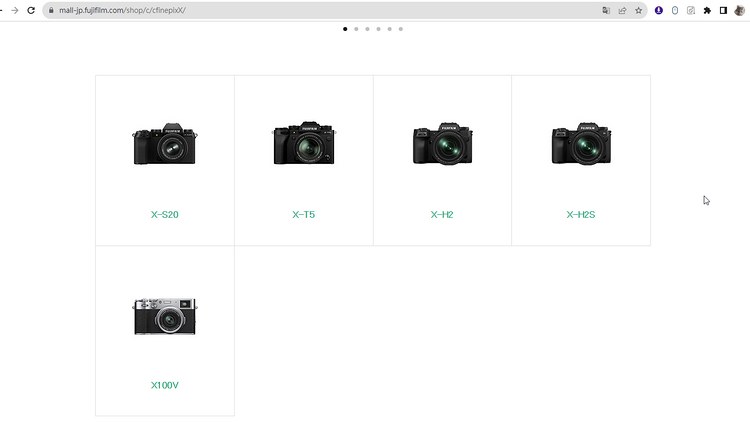750x422 pixels.
Task: Open the X-H2S camera image
Action: [581, 144]
